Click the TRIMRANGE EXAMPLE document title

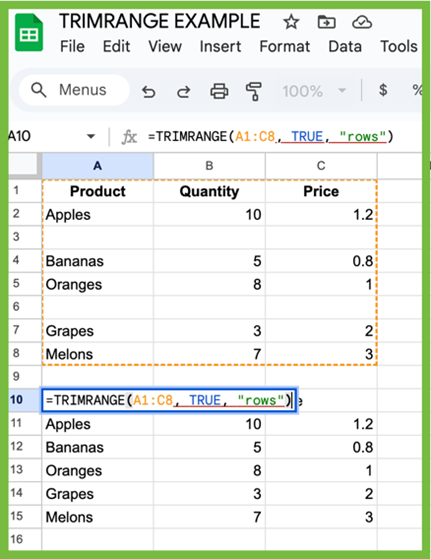(x=160, y=21)
